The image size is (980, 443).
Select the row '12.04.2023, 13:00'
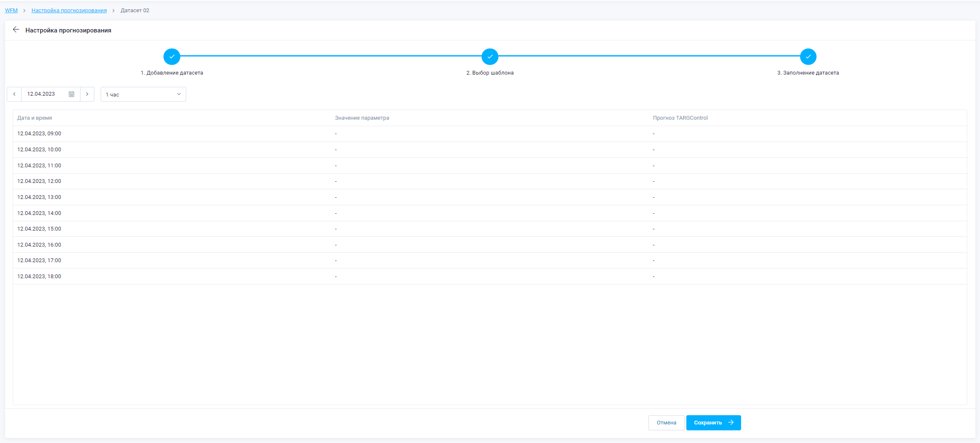click(x=490, y=197)
